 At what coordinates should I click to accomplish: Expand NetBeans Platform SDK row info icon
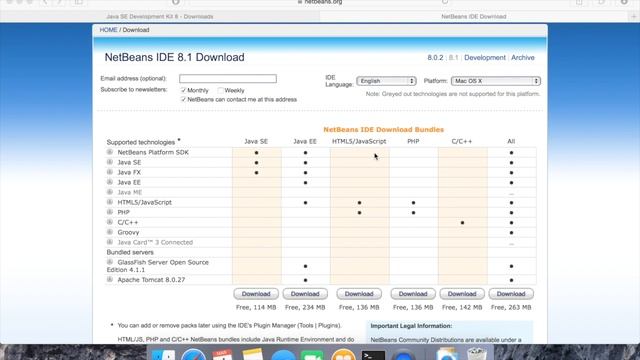click(x=109, y=152)
